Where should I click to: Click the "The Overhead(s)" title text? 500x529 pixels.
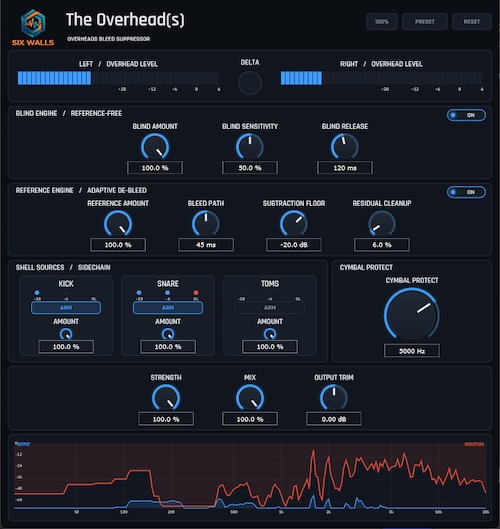point(125,20)
